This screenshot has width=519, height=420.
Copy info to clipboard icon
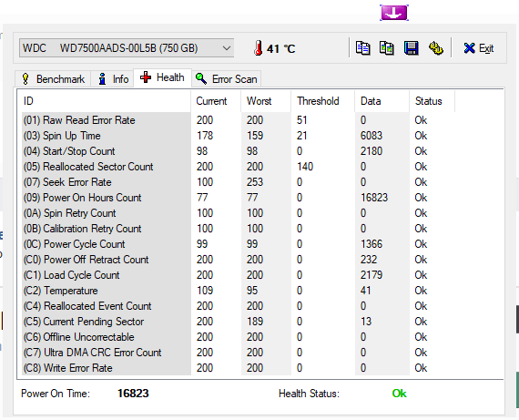(x=362, y=48)
